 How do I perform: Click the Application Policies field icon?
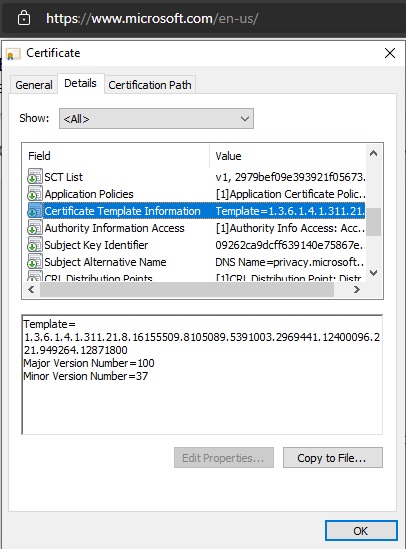[x=35, y=194]
